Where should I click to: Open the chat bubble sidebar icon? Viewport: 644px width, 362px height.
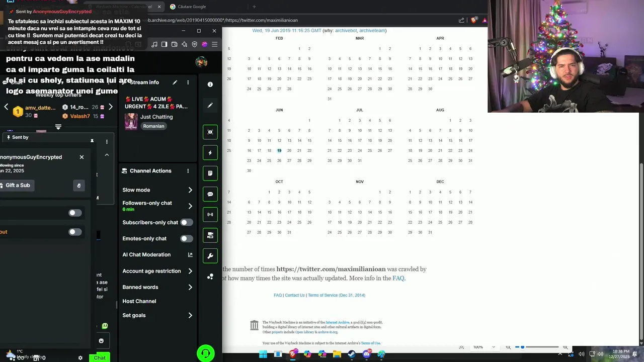(210, 194)
